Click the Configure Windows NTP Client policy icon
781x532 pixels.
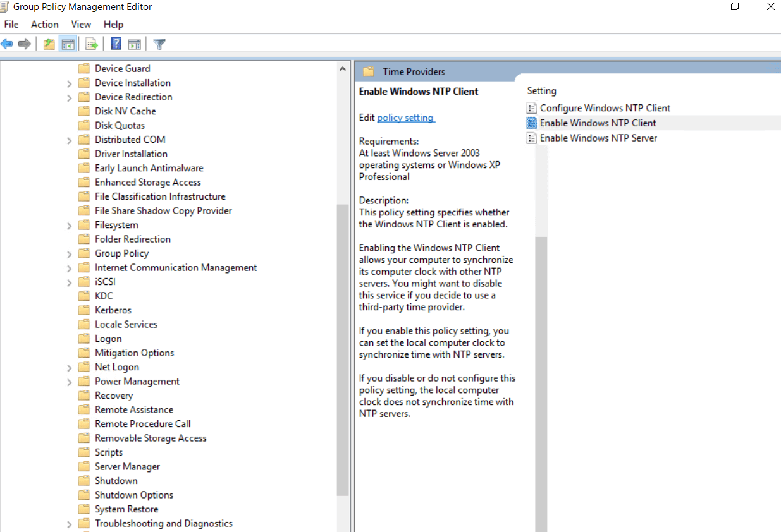pos(532,108)
